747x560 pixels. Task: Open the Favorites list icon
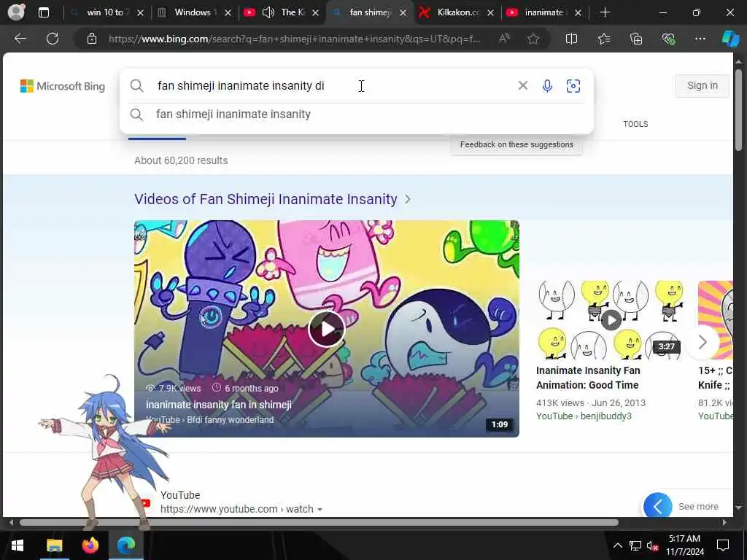(x=603, y=39)
